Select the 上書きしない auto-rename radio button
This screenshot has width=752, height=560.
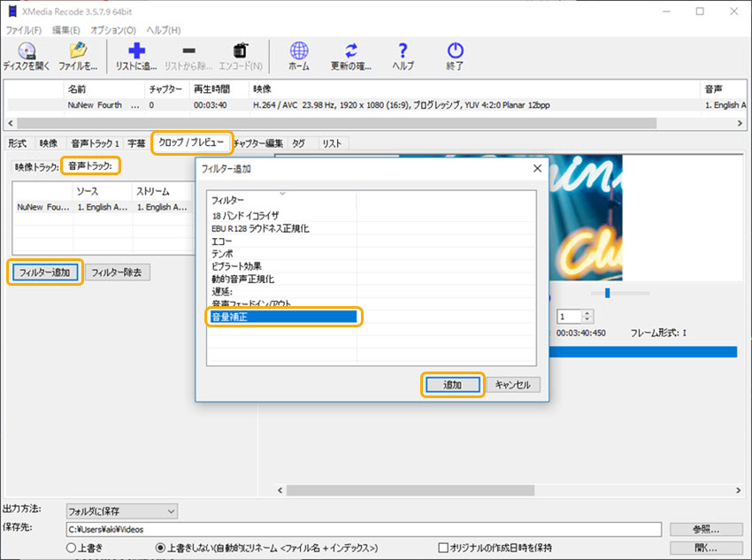click(161, 548)
